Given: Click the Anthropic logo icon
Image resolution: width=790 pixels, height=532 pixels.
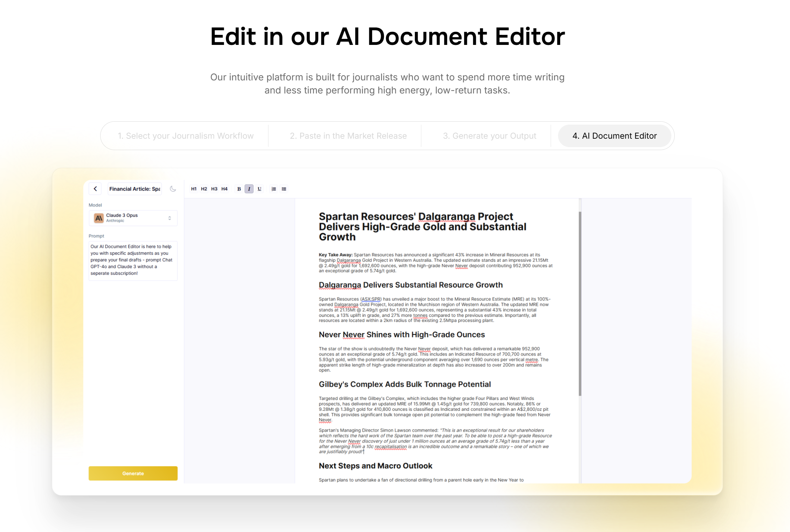Looking at the screenshot, I should (x=99, y=218).
